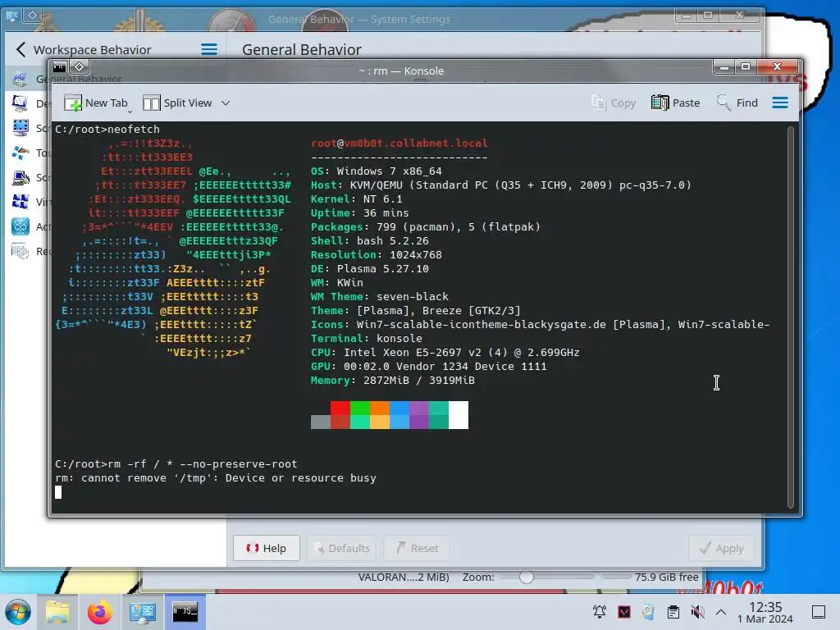Click the Show Desktop button on taskbar
This screenshot has height=630, width=840.
click(819, 612)
